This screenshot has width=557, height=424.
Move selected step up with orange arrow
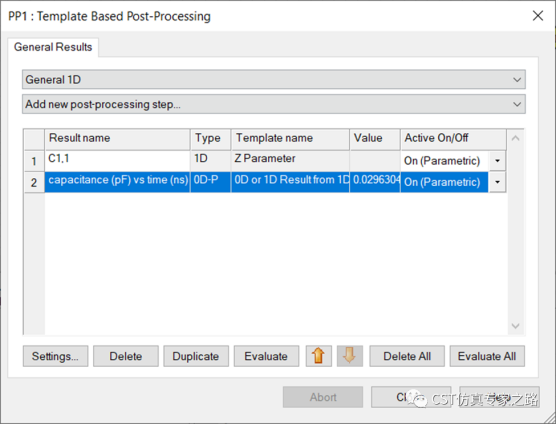coord(319,356)
